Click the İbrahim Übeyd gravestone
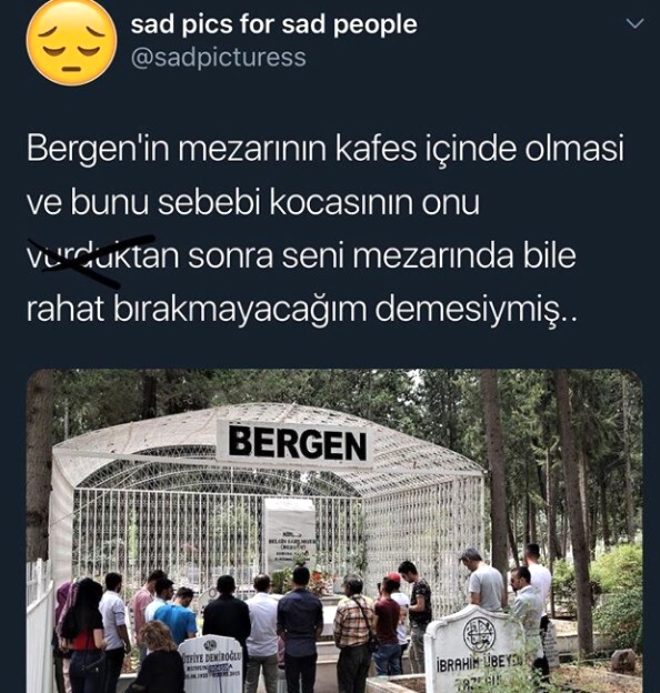The width and height of the screenshot is (660, 693). (x=480, y=650)
